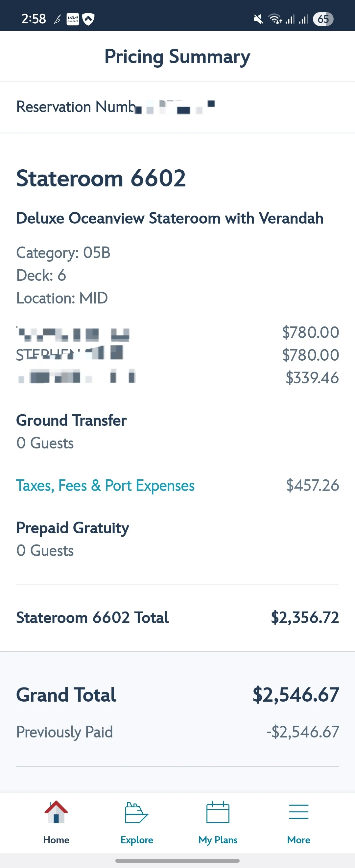Tap the My Plans calendar icon
Viewport: 355px width, 868px height.
[218, 812]
